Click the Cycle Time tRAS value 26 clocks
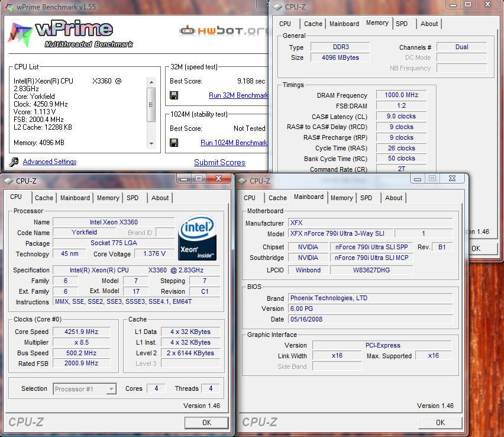This screenshot has width=504, height=437. click(401, 148)
